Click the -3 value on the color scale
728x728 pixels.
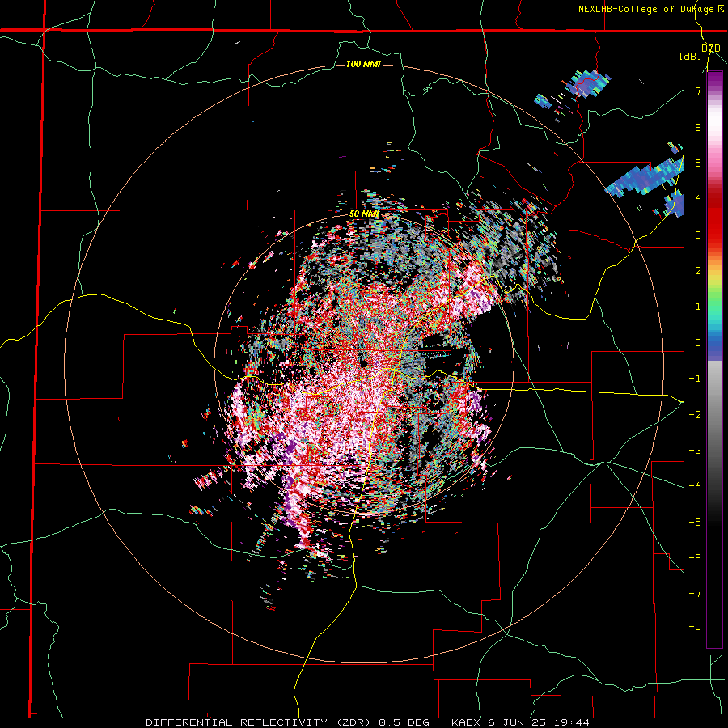coord(695,451)
